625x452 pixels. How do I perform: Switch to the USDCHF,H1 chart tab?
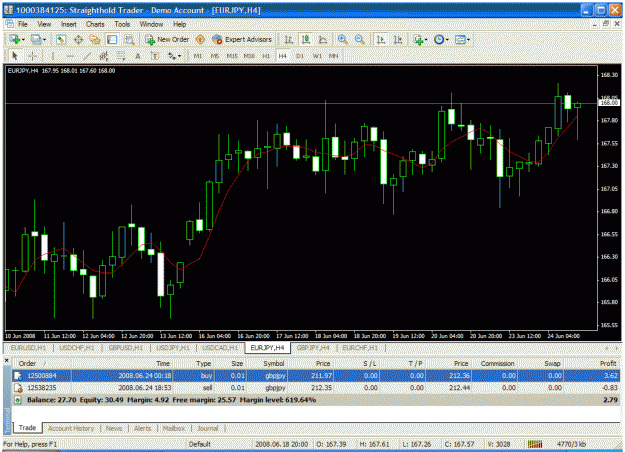(x=77, y=348)
